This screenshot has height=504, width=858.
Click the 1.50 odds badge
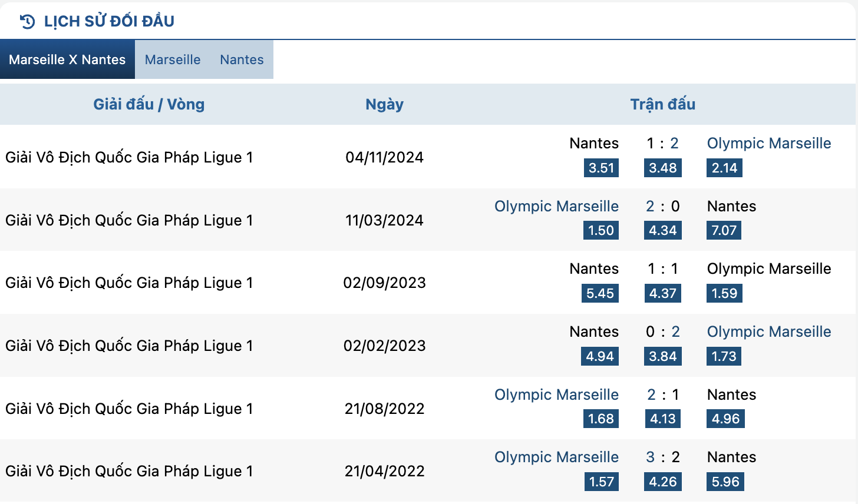click(x=601, y=230)
